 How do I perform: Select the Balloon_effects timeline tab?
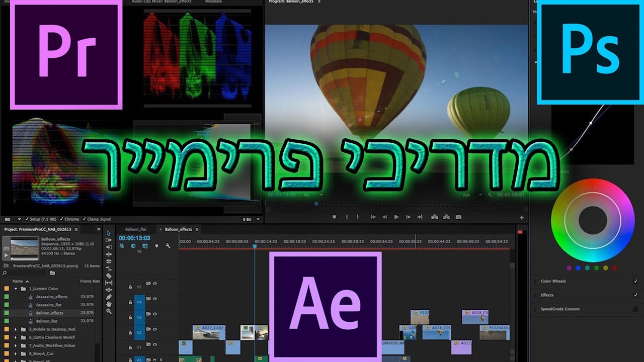click(178, 229)
